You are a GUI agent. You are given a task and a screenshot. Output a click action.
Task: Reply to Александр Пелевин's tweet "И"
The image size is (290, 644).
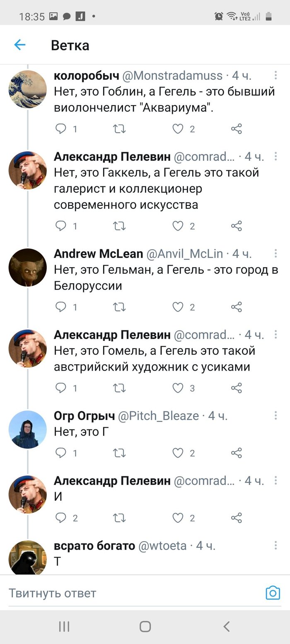click(61, 518)
